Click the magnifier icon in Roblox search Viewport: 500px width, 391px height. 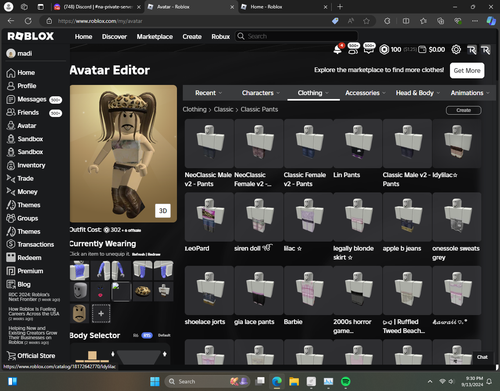pyautogui.click(x=241, y=36)
